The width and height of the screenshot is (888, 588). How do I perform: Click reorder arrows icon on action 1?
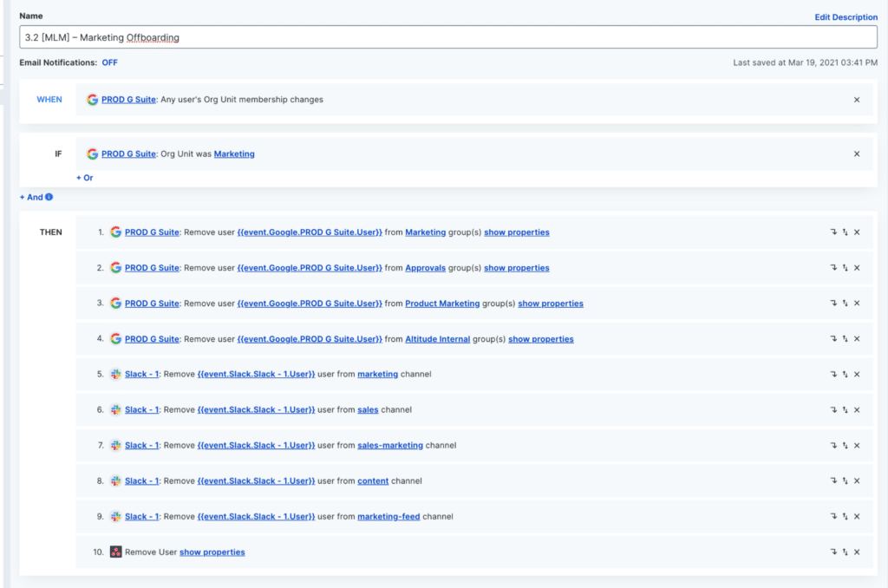click(x=845, y=232)
